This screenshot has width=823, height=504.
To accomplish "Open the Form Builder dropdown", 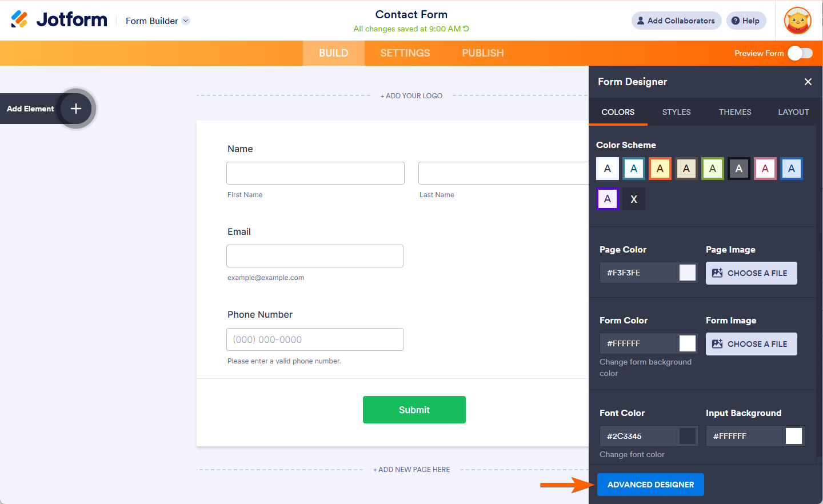I will 185,21.
